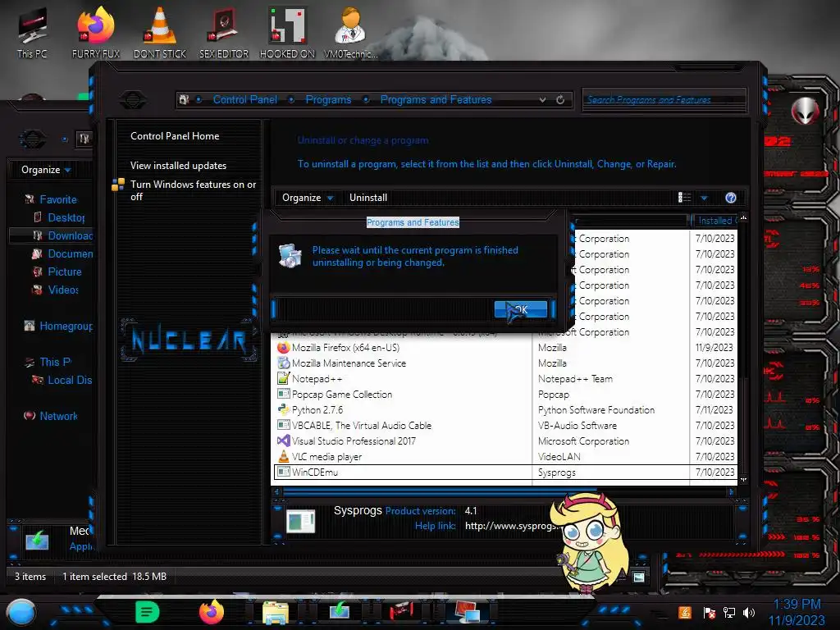
Task: Click the Uninstall toolbar button
Action: (x=368, y=198)
